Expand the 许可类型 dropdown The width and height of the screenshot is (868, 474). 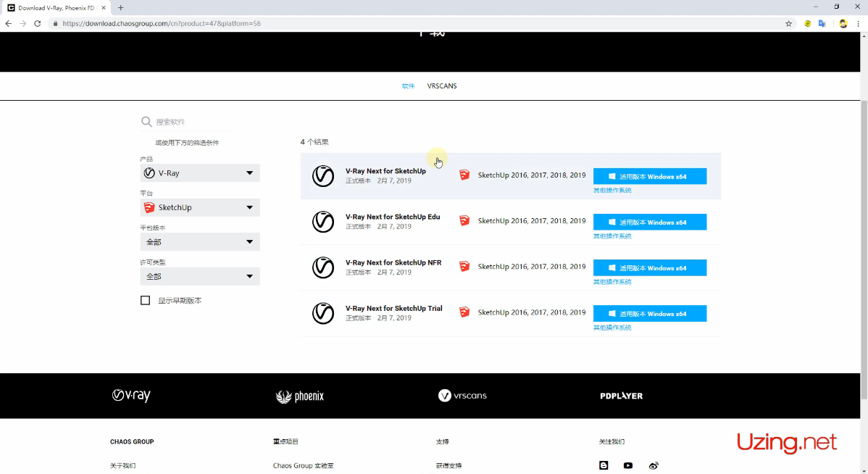click(200, 275)
